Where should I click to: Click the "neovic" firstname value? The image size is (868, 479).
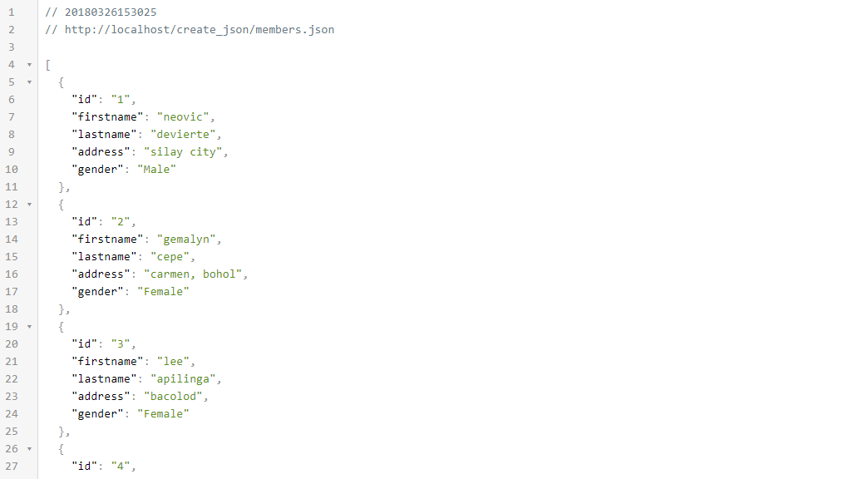click(x=183, y=117)
